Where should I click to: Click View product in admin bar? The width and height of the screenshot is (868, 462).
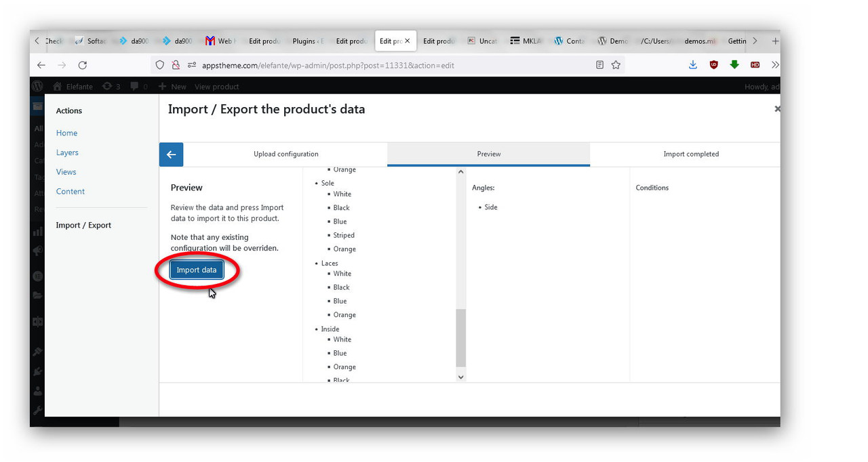pos(216,87)
